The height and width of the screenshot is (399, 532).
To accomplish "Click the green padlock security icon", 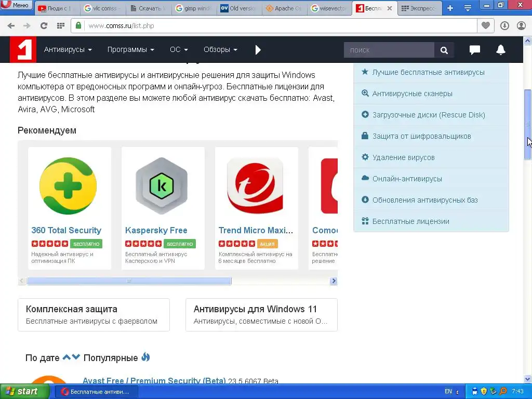I will (x=78, y=25).
